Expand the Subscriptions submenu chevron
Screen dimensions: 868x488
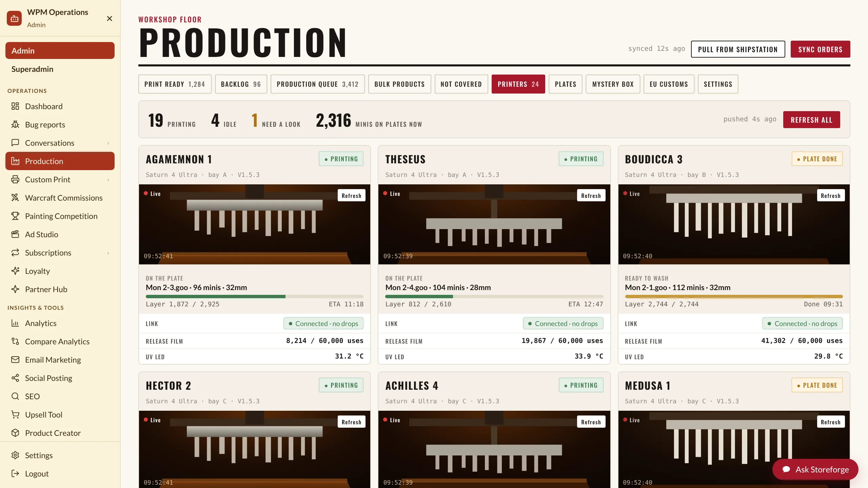click(x=108, y=253)
